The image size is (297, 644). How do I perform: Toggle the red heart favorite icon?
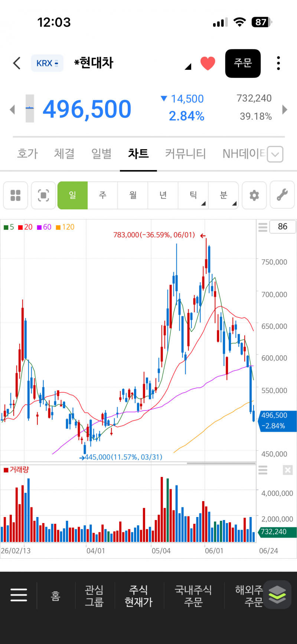[208, 63]
